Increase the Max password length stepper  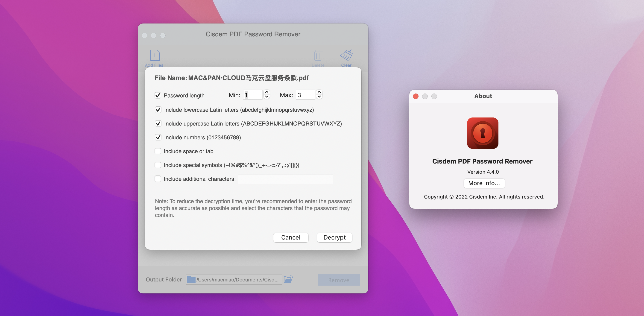[319, 92]
